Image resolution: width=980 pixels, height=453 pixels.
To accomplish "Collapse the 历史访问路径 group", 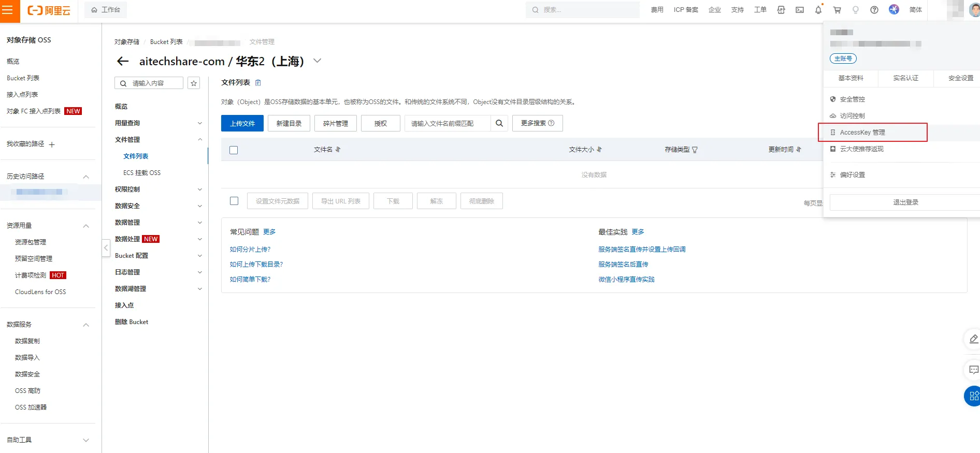I will click(x=86, y=177).
